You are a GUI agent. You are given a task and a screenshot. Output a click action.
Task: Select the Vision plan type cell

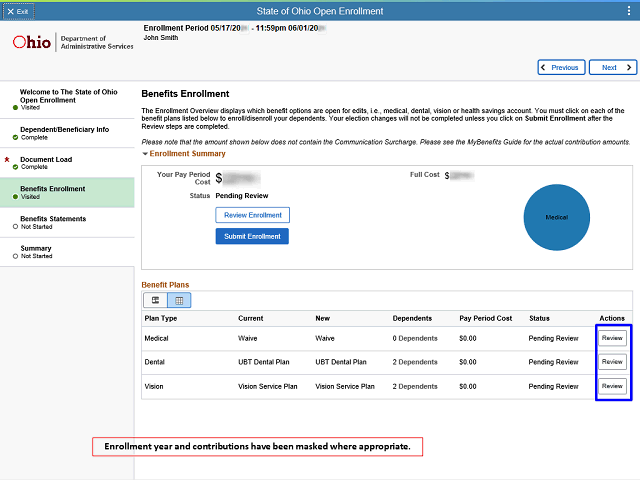154,387
